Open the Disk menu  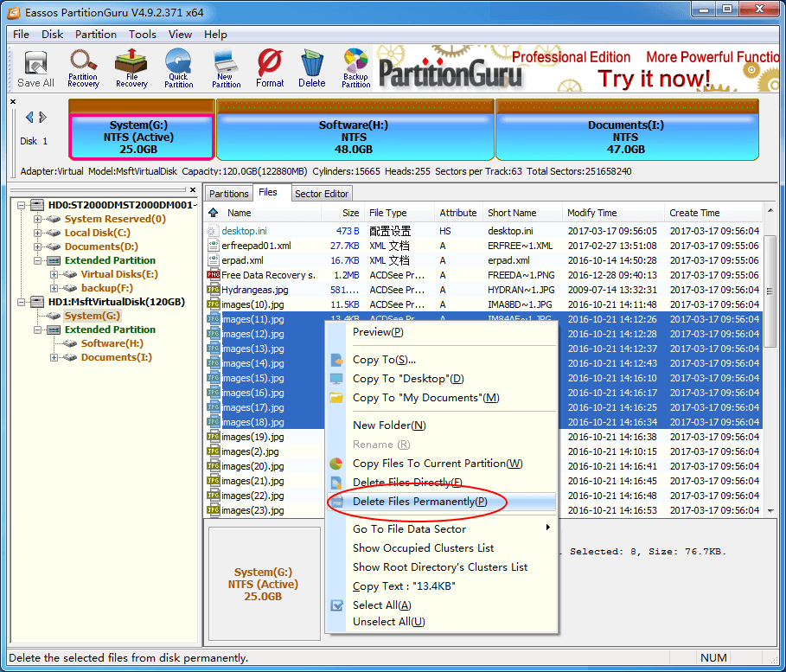pyautogui.click(x=52, y=34)
